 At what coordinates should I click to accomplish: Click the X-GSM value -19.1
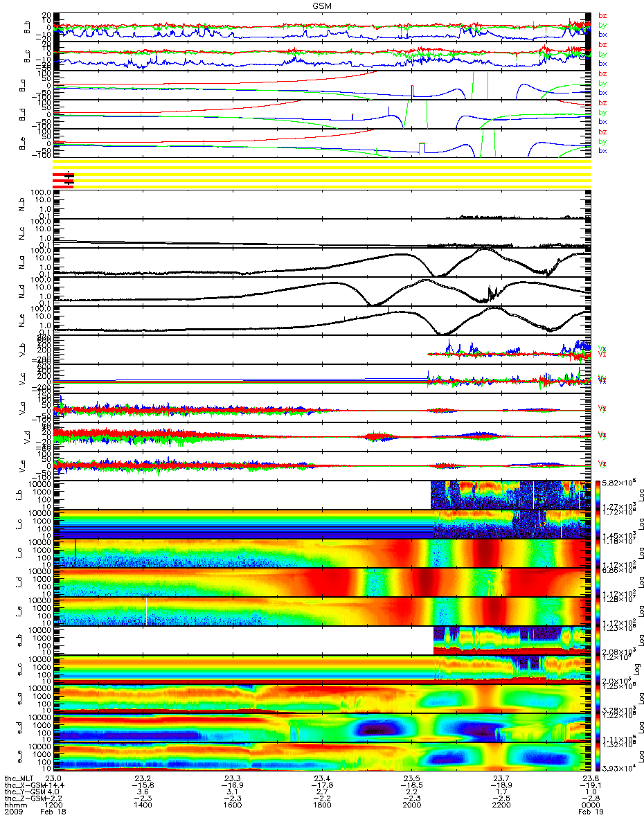point(591,785)
